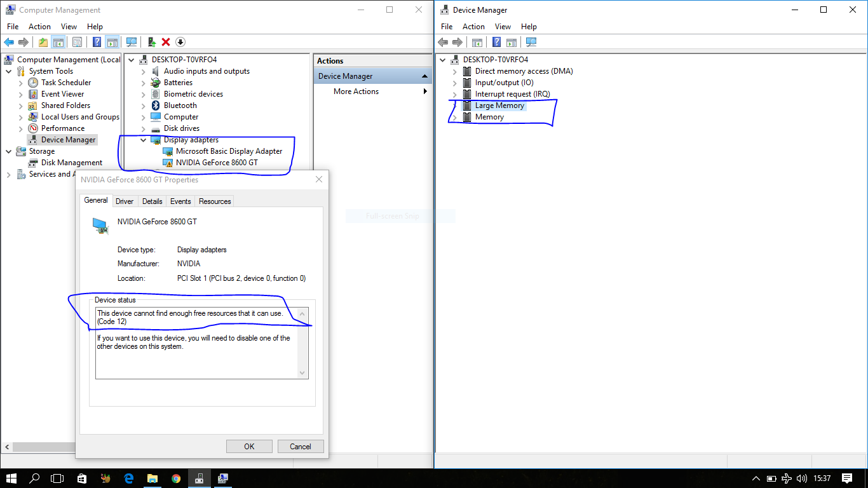Open Microsoft Edge from taskbar
The height and width of the screenshot is (488, 868).
click(128, 478)
